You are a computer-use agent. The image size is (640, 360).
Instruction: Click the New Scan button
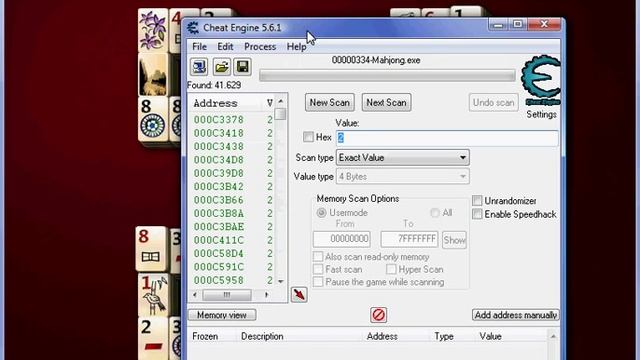point(329,102)
